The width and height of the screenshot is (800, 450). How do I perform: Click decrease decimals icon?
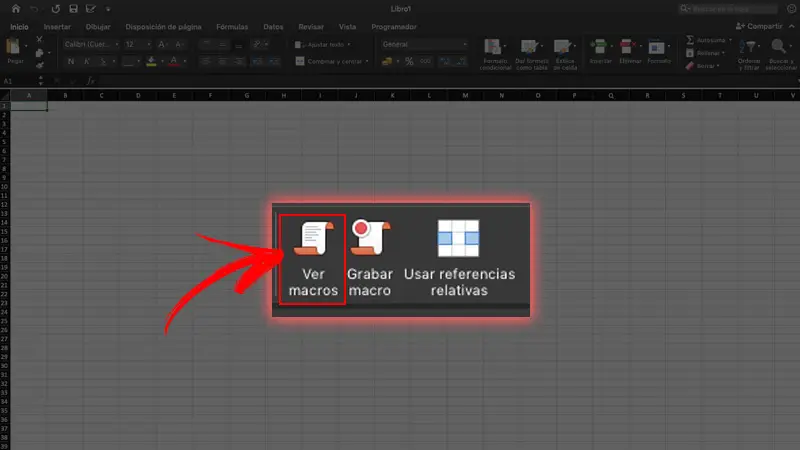click(461, 61)
